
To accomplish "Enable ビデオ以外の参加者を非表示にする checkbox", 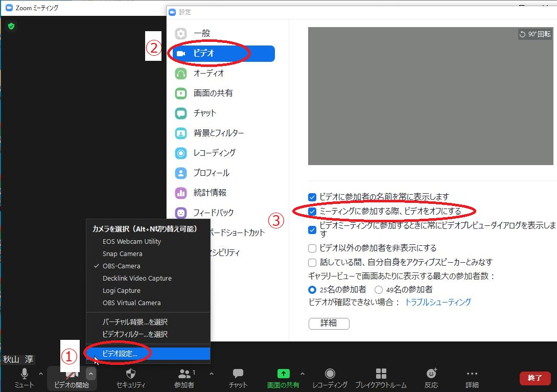I will [312, 248].
